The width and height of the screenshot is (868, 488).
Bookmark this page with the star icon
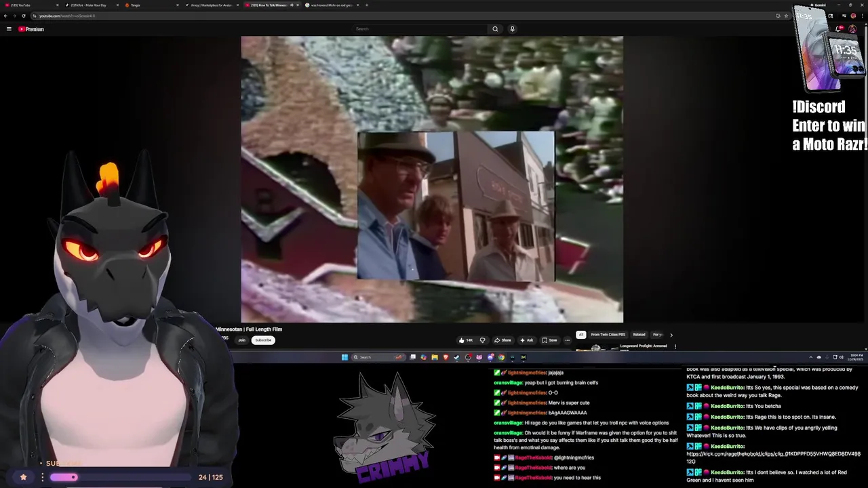point(786,16)
